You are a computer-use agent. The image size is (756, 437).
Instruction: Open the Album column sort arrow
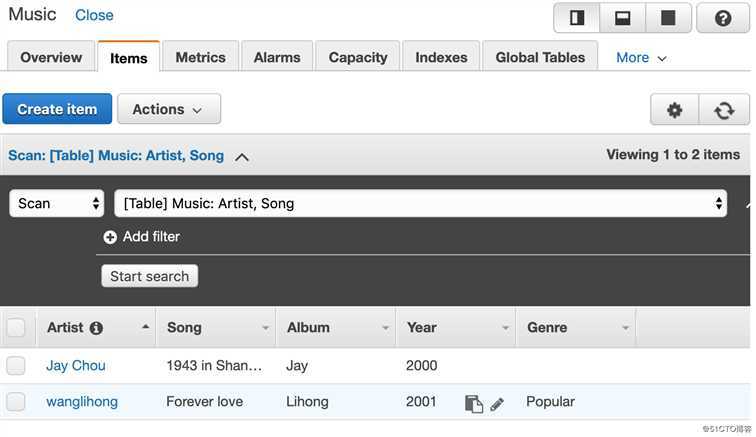click(385, 328)
